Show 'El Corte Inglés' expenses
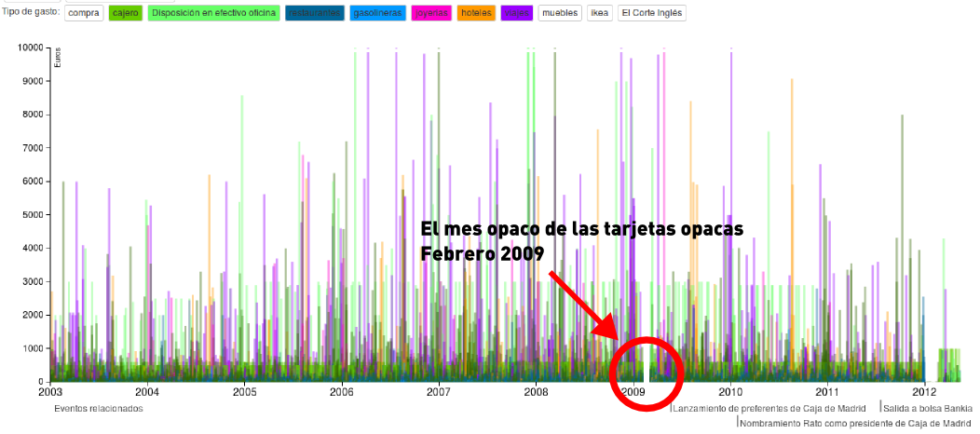Viewport: 980px width, 434px height. click(652, 13)
